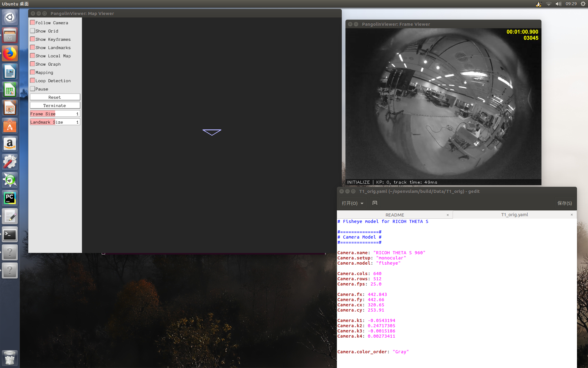588x368 pixels.
Task: Click the Terminate button
Action: coord(55,105)
